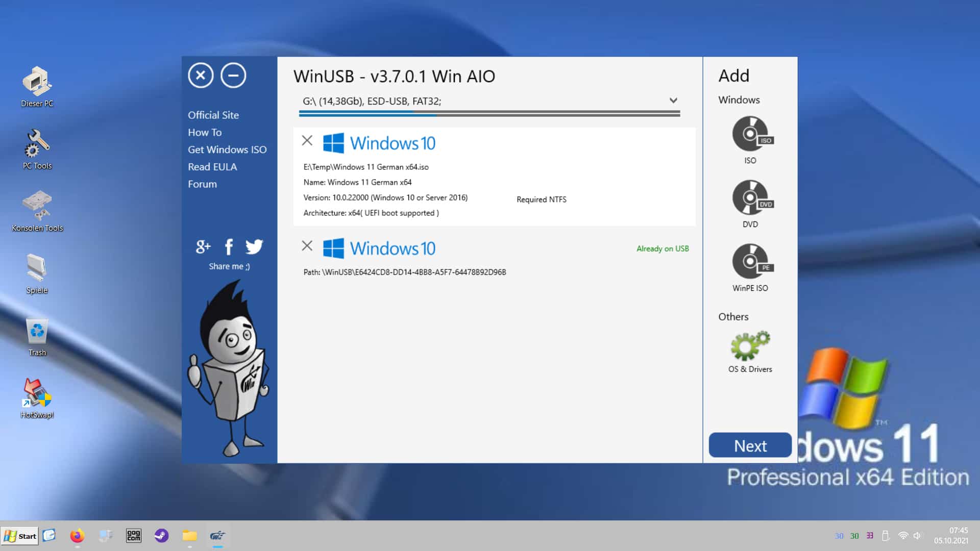
Task: Click the blue 30 tray indicator
Action: click(x=839, y=536)
